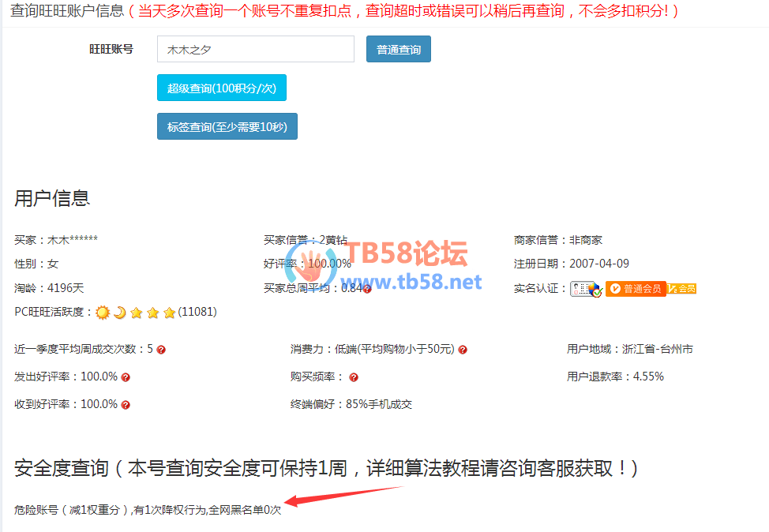Click the moon icon in PC旺旺活跃度

point(119,313)
